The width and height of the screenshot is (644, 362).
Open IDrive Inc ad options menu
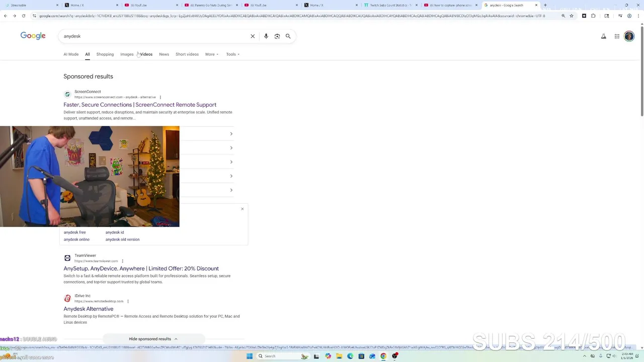coord(128,301)
